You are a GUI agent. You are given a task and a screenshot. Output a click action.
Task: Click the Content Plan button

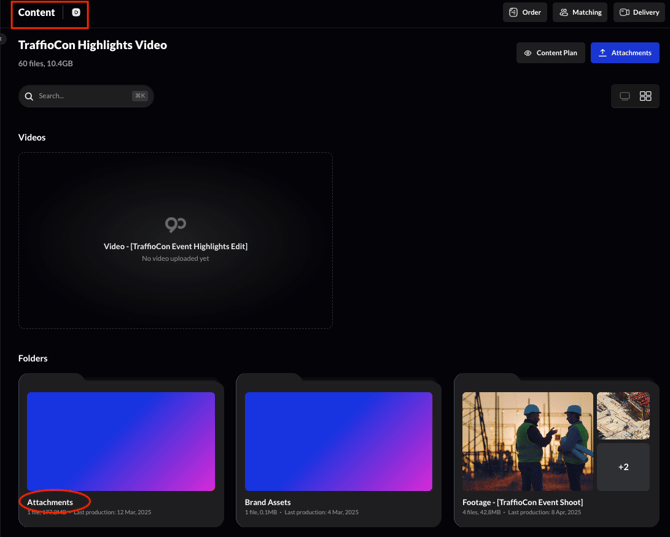click(551, 53)
